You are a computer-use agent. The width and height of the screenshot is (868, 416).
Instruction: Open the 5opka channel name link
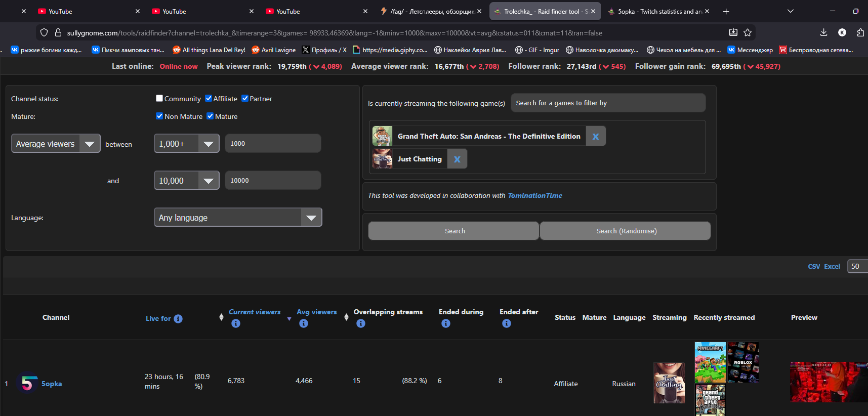52,384
